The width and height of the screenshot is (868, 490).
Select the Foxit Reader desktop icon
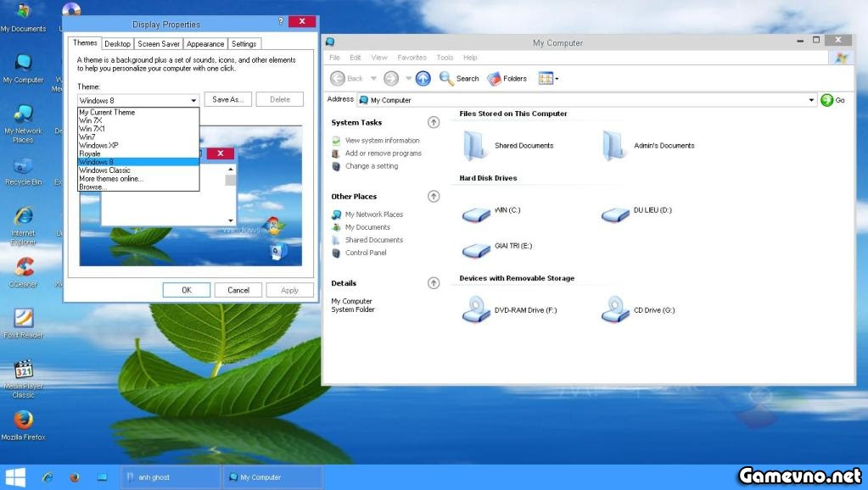coord(23,323)
